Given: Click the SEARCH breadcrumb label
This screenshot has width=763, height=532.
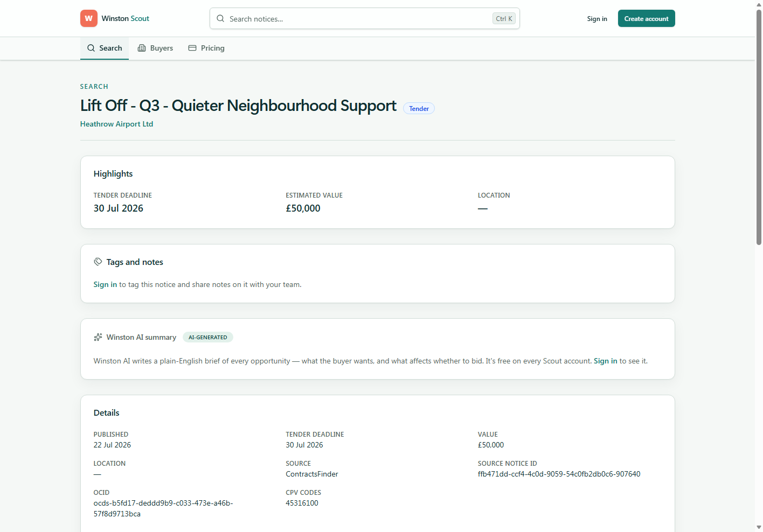Looking at the screenshot, I should coord(94,87).
